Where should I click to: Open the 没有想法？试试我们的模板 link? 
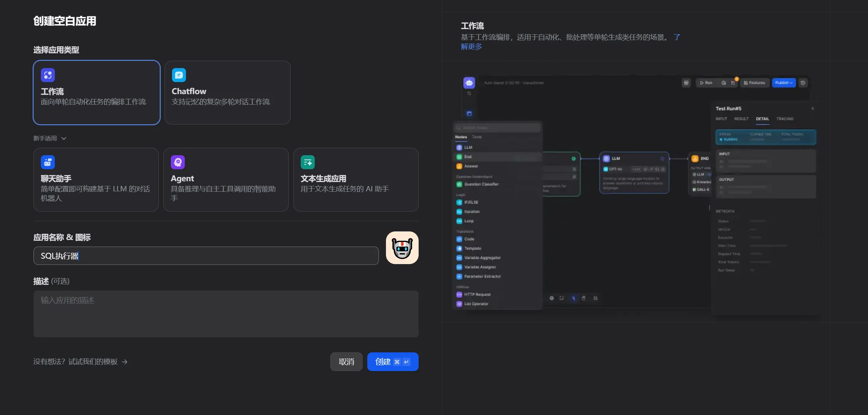pyautogui.click(x=75, y=362)
